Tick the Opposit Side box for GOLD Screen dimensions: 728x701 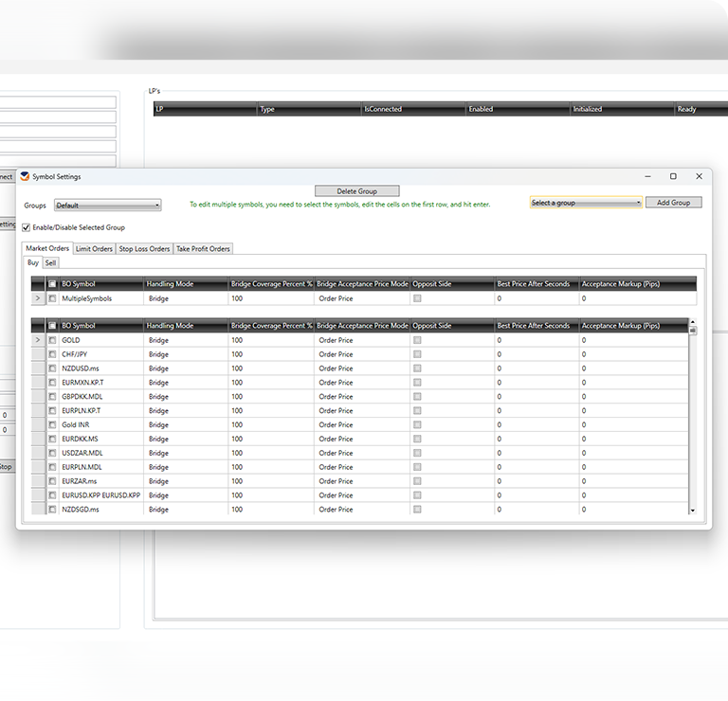click(x=417, y=340)
